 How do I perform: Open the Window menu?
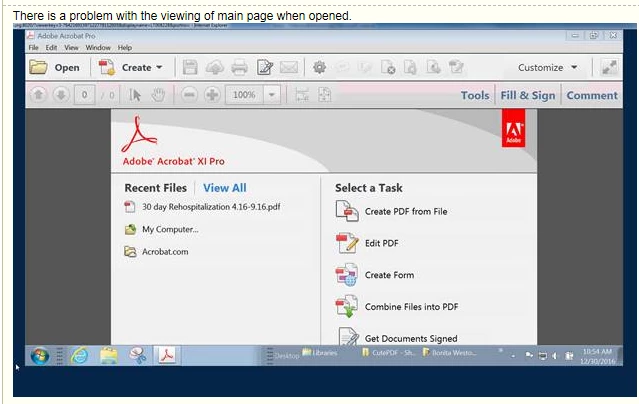click(98, 48)
